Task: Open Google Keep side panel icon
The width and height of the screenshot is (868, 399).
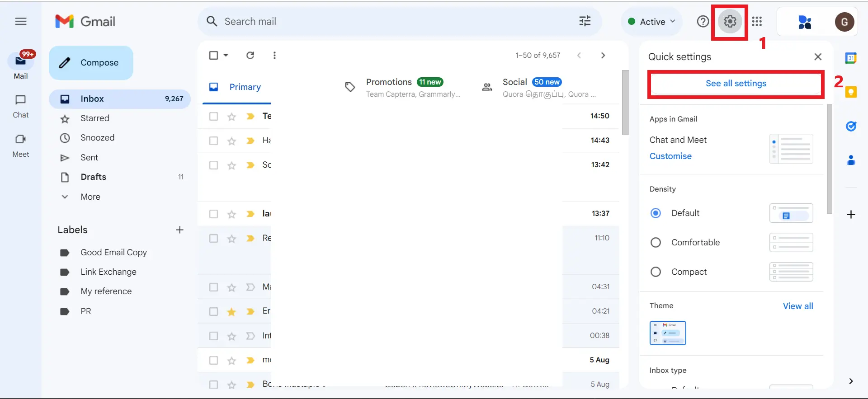Action: (851, 92)
